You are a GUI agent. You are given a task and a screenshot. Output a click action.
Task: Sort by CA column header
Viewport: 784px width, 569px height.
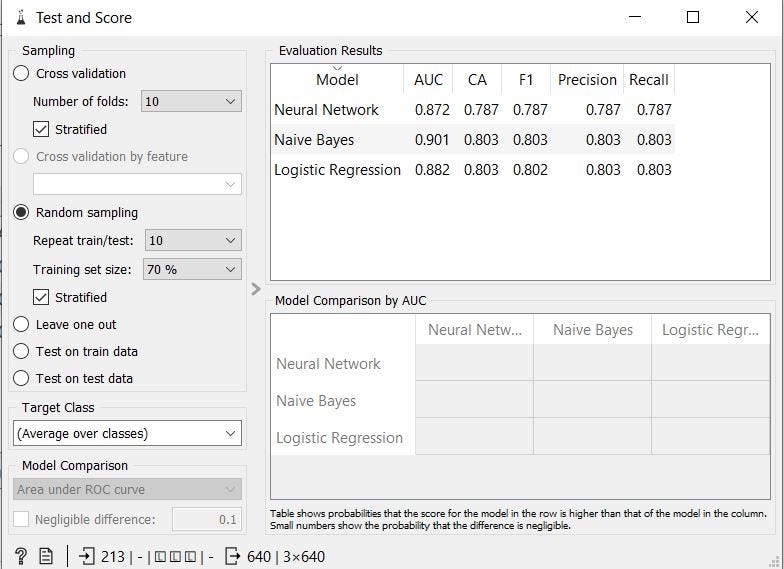click(x=477, y=80)
